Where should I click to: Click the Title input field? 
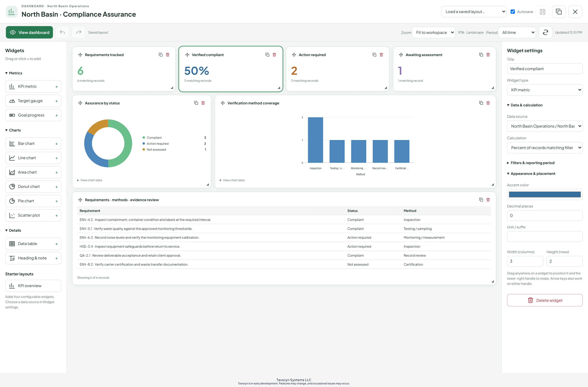[545, 69]
